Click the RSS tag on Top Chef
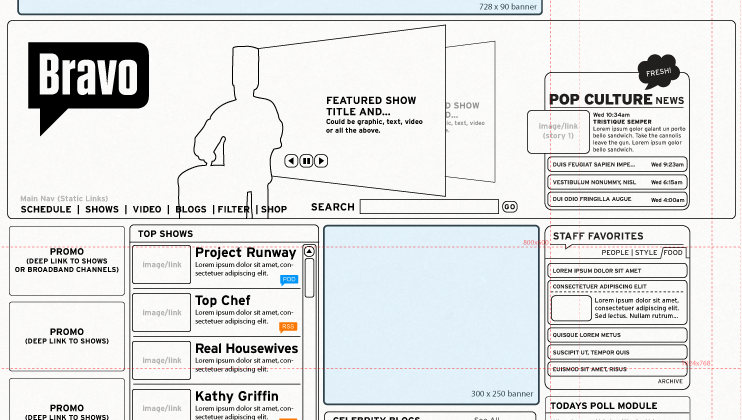The image size is (742, 420). (x=288, y=327)
